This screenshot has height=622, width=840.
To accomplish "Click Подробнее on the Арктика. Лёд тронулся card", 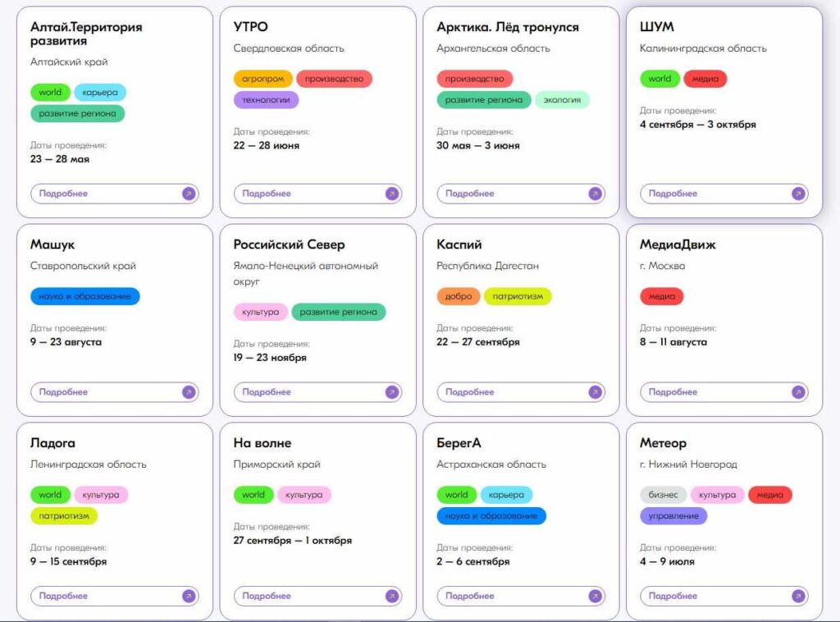I will click(x=470, y=194).
